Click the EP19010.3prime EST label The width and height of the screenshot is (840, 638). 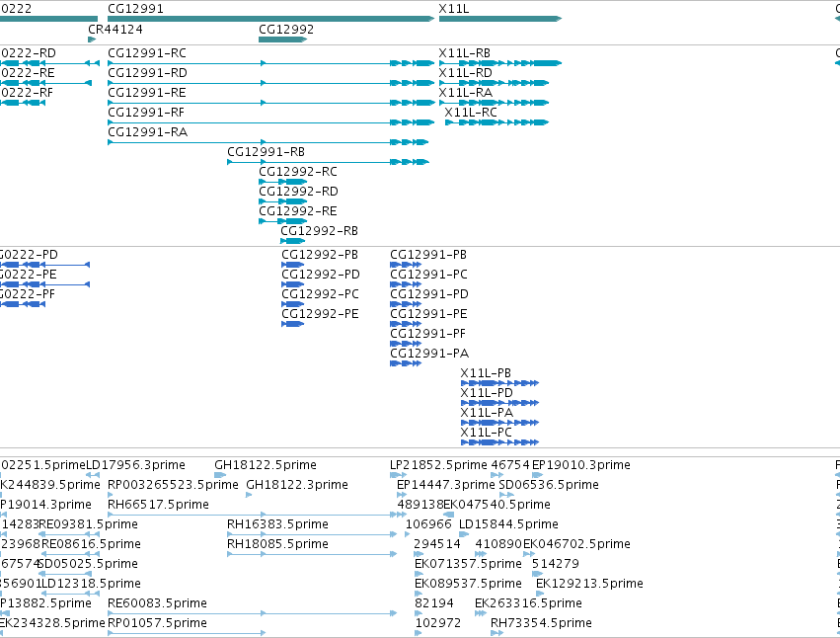[581, 465]
